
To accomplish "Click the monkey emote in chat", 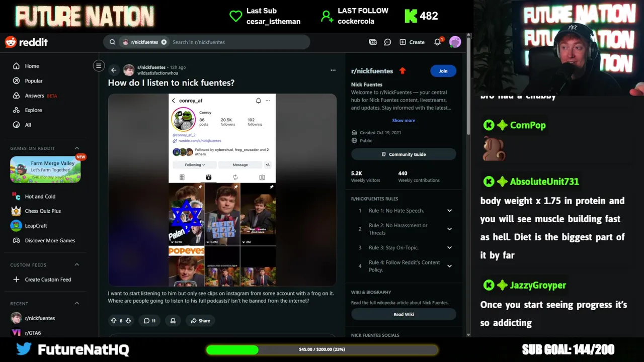I will click(x=493, y=149).
